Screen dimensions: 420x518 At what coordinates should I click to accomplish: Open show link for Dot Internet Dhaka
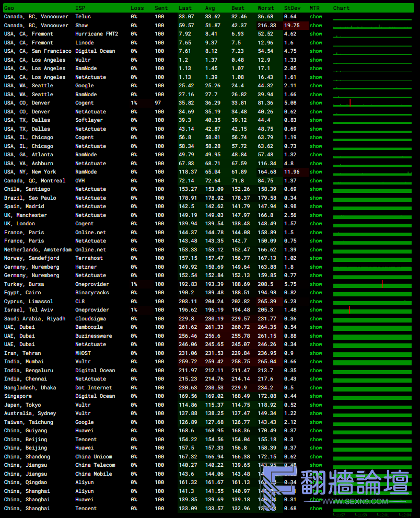tap(316, 387)
